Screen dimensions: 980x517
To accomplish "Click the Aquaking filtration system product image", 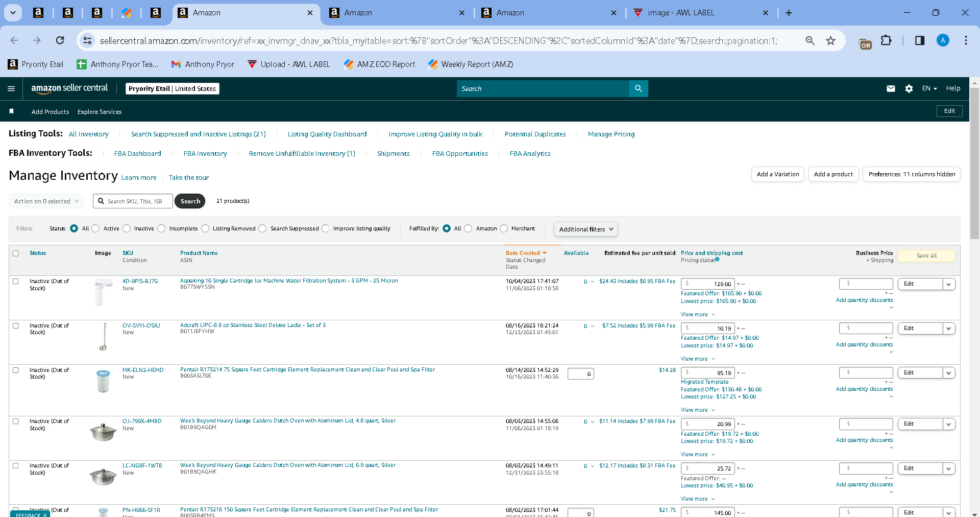I will pyautogui.click(x=103, y=292).
